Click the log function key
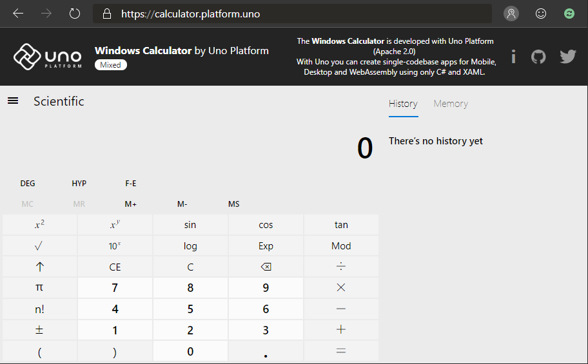The width and height of the screenshot is (588, 364). tap(190, 246)
